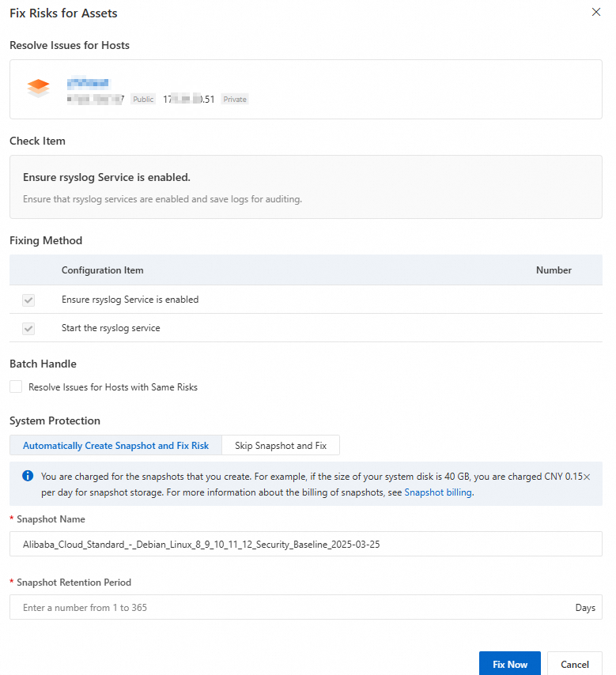
Task: Click the Configuration Item column header
Action: click(103, 270)
